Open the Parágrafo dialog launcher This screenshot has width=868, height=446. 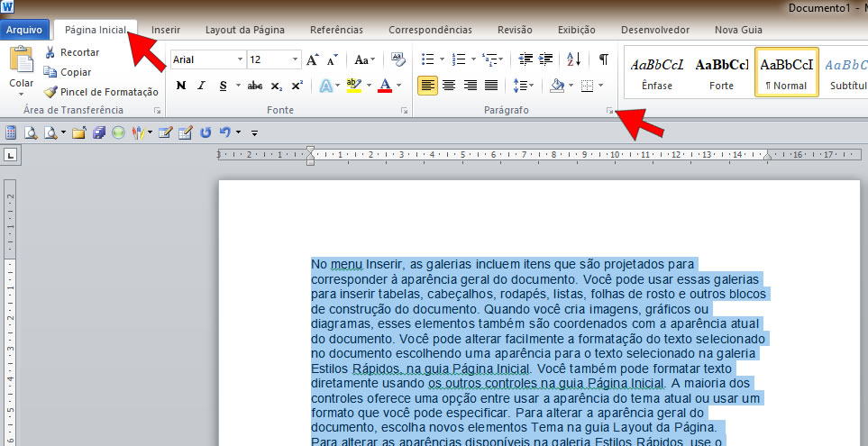tap(609, 111)
